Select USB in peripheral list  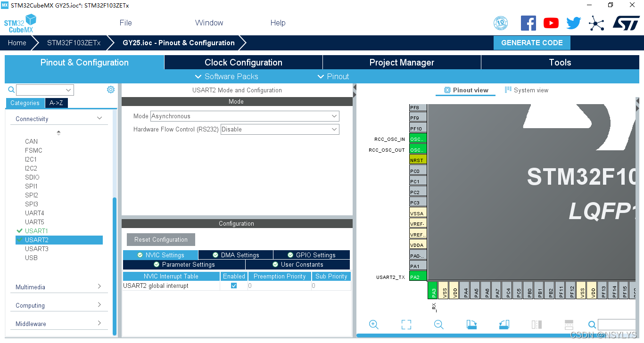[31, 258]
